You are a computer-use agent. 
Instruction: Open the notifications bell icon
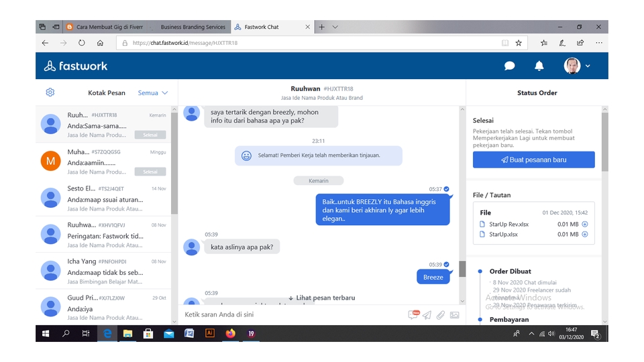[x=539, y=66]
